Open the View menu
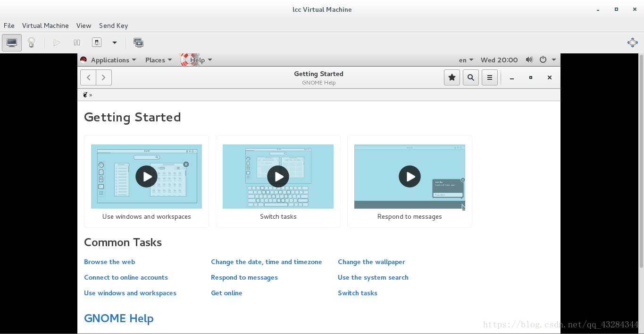644x334 pixels. coord(84,26)
